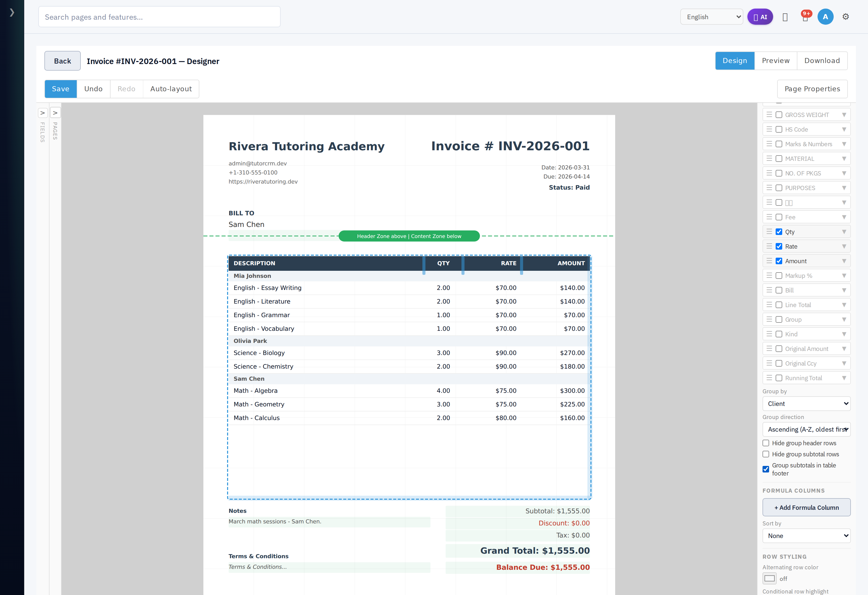The height and width of the screenshot is (595, 868).
Task: Uncheck Group subtotals in table footer
Action: click(766, 469)
